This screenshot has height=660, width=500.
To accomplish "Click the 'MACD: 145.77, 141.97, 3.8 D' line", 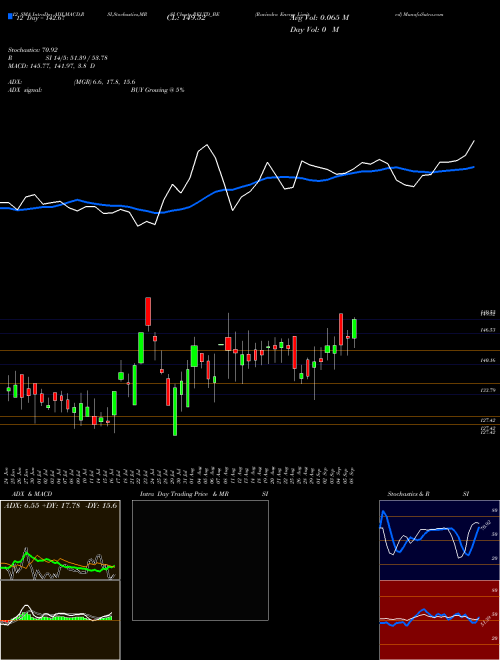I will tap(51, 66).
